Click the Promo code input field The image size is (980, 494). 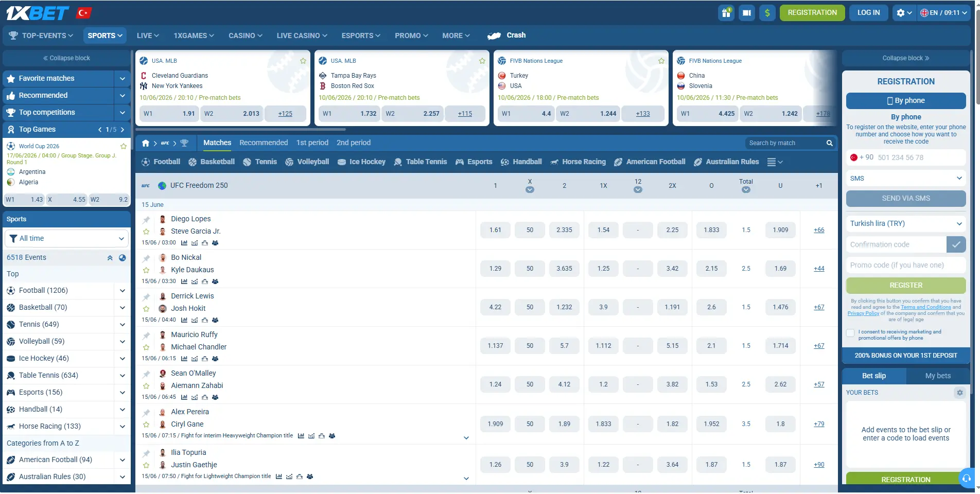tap(906, 266)
